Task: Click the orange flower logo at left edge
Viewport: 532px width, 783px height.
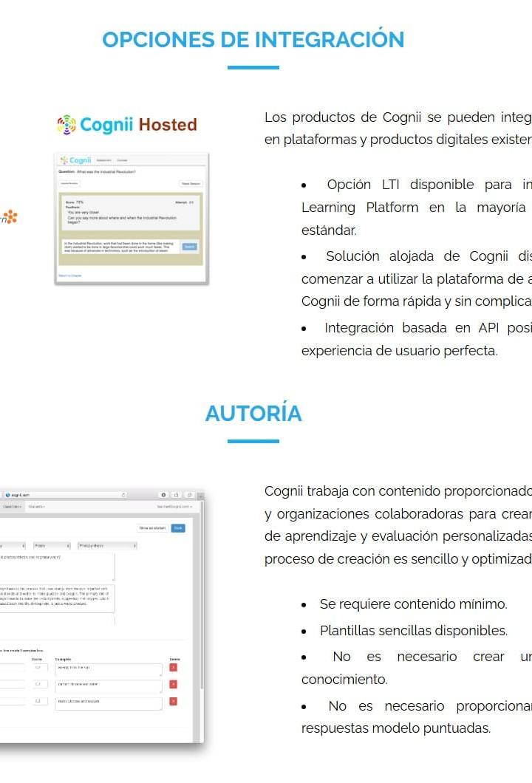Action: pyautogui.click(x=9, y=216)
